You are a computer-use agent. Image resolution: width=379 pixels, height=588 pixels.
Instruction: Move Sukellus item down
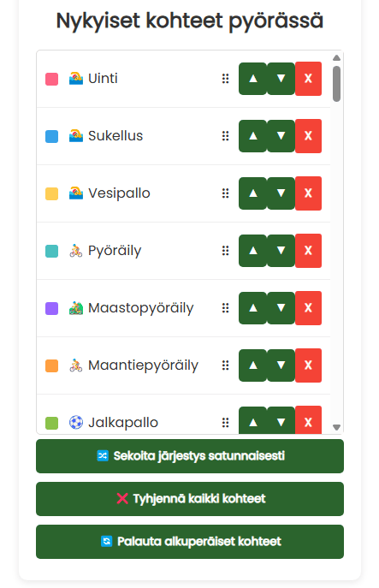pyautogui.click(x=281, y=136)
